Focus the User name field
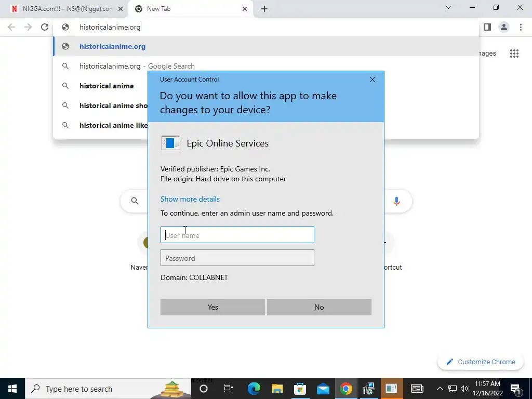The image size is (532, 399). pos(237,235)
